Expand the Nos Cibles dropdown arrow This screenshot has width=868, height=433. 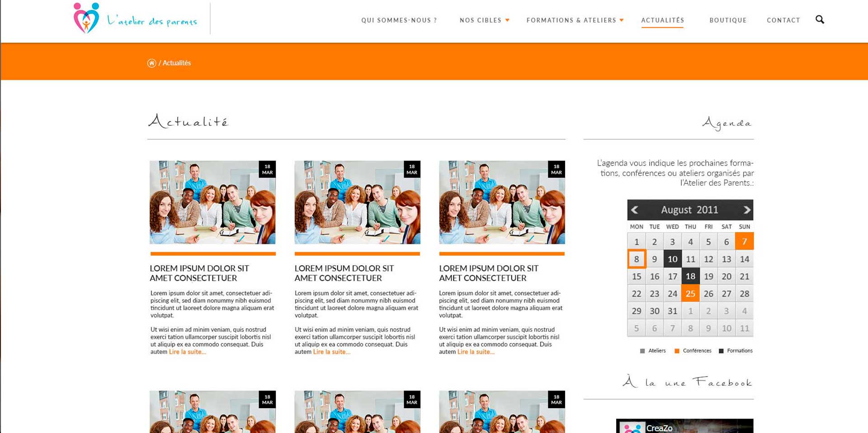(507, 20)
